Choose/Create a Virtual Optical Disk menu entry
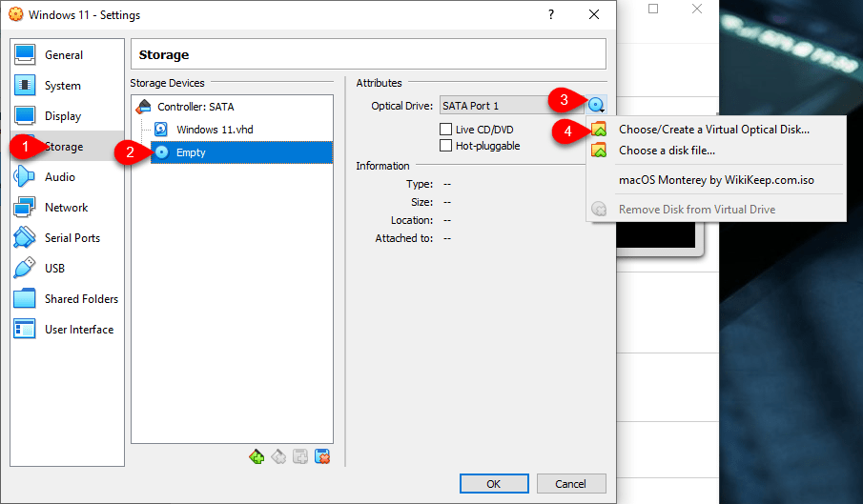 tap(716, 130)
